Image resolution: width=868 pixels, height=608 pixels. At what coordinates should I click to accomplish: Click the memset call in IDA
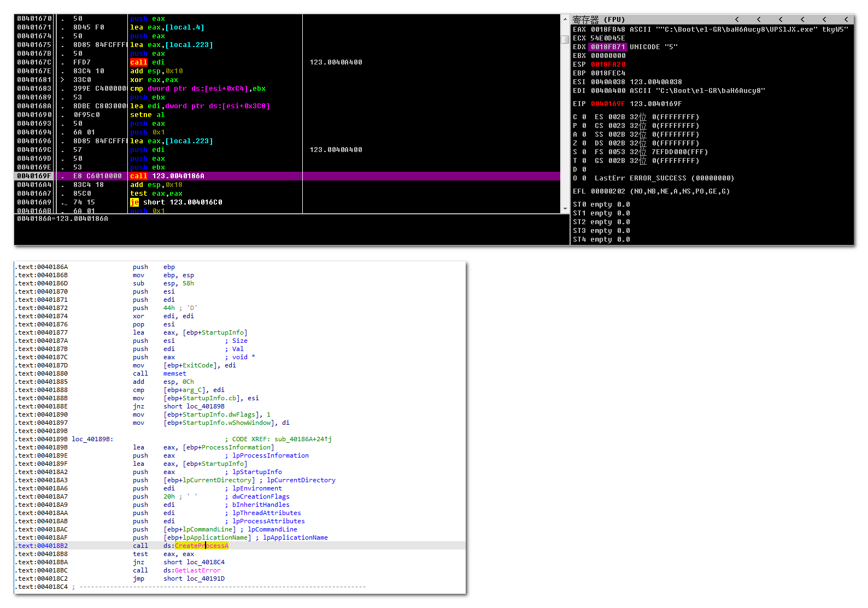175,373
